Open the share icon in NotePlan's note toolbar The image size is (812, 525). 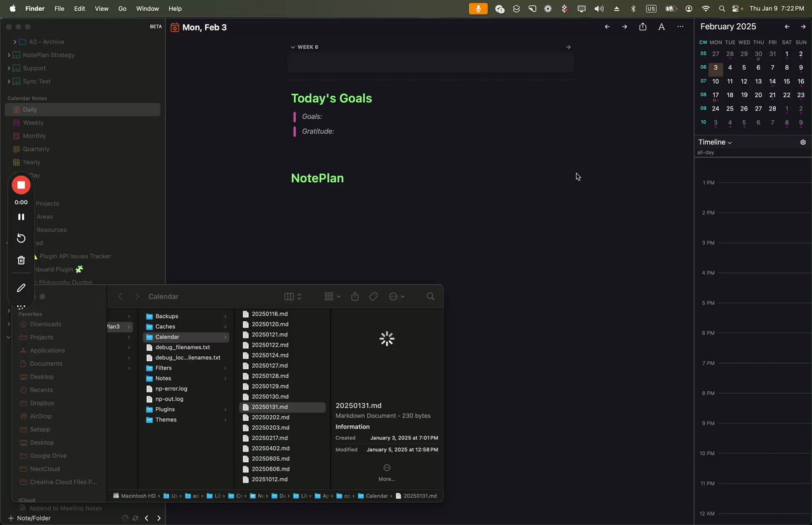(x=643, y=27)
